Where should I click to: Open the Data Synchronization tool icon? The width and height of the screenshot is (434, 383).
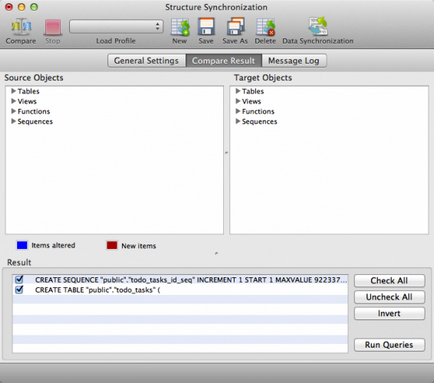click(318, 27)
